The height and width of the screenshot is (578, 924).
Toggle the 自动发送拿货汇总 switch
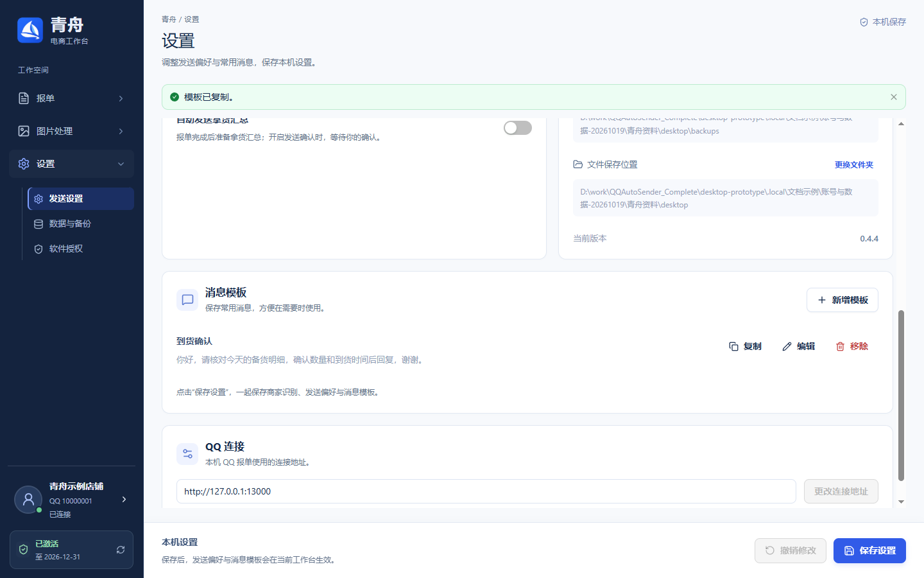point(518,128)
